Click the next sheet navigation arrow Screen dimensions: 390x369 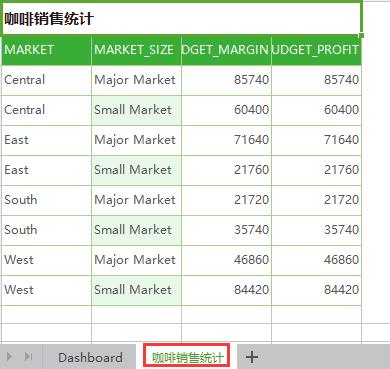tap(9, 357)
